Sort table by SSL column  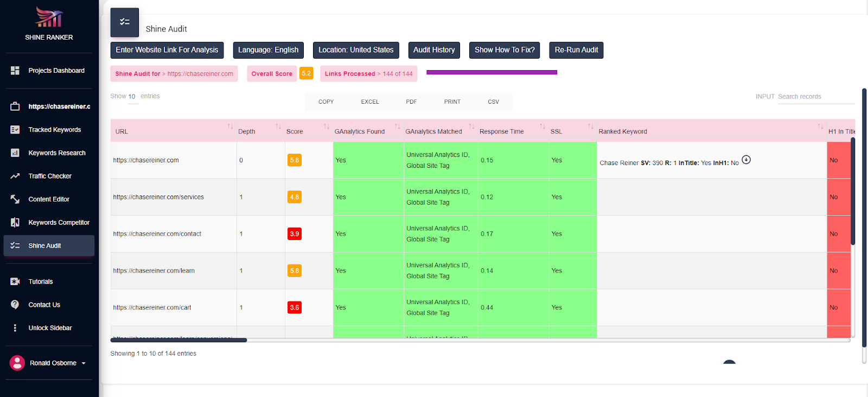[591, 127]
